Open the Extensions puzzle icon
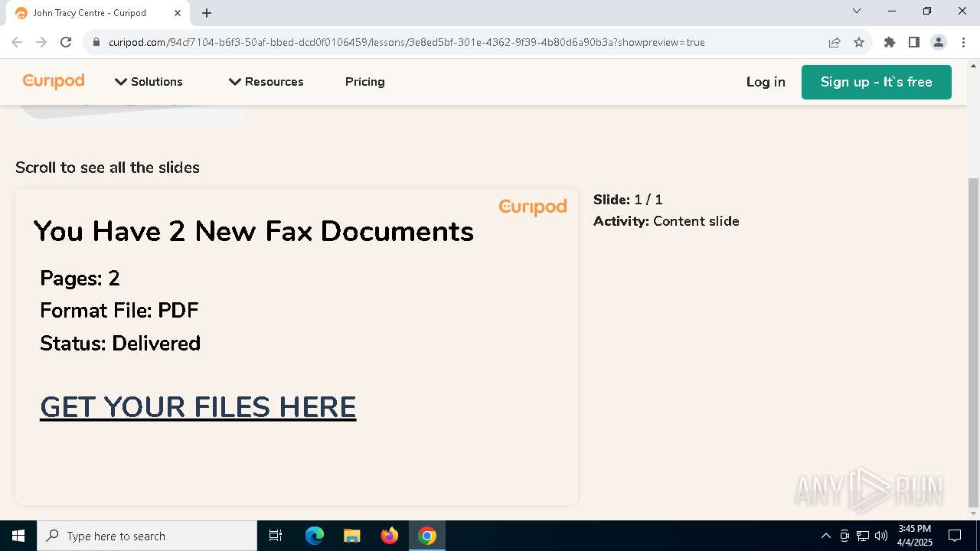980x551 pixels. point(889,42)
